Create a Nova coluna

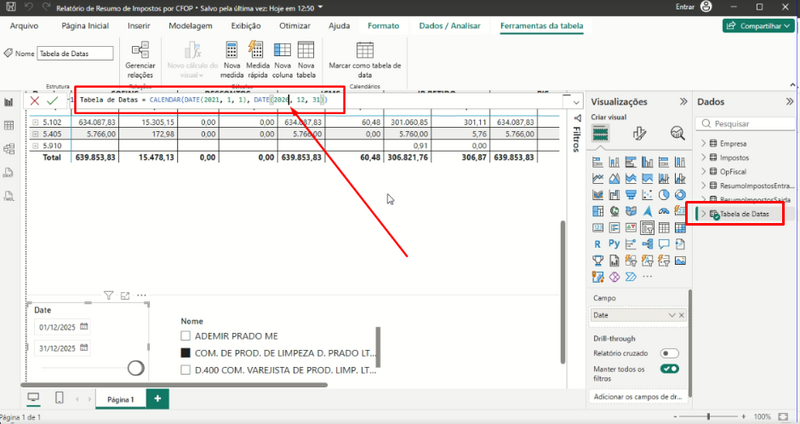click(282, 60)
